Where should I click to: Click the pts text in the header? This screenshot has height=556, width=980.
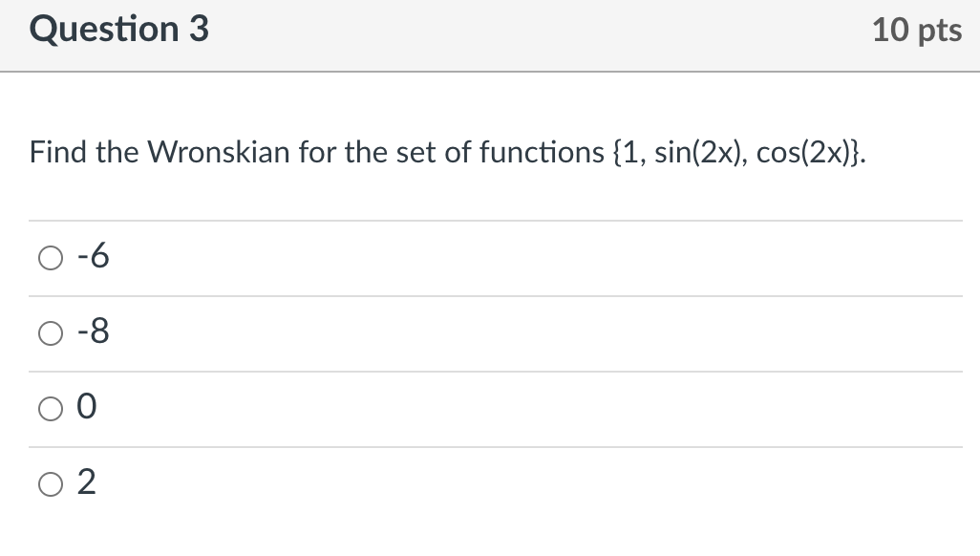pyautogui.click(x=940, y=32)
